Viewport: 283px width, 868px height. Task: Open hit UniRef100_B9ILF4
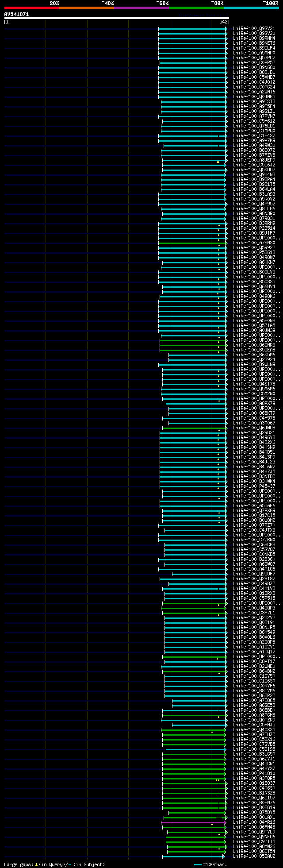[x=254, y=48]
